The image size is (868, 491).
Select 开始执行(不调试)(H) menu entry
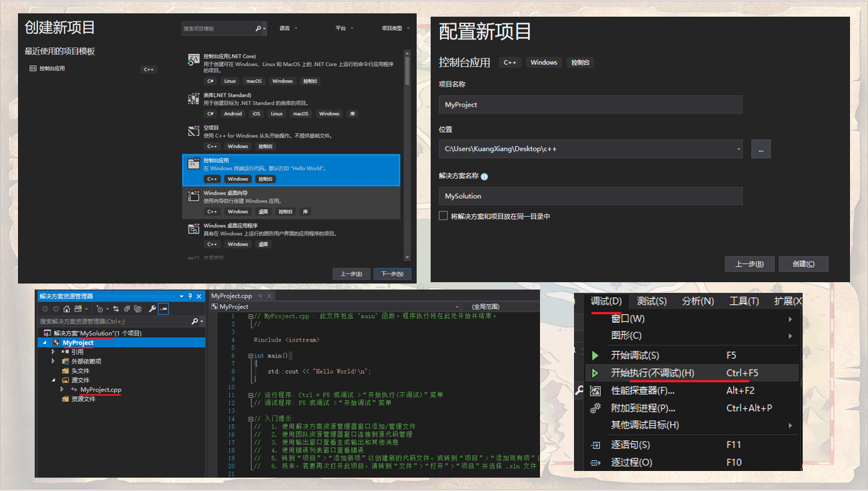click(x=692, y=373)
